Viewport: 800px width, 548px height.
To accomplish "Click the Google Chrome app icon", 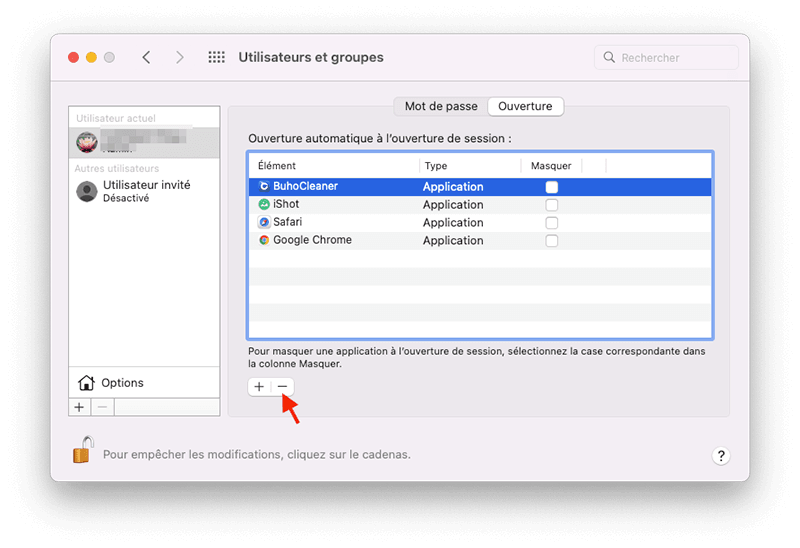I will pyautogui.click(x=264, y=240).
